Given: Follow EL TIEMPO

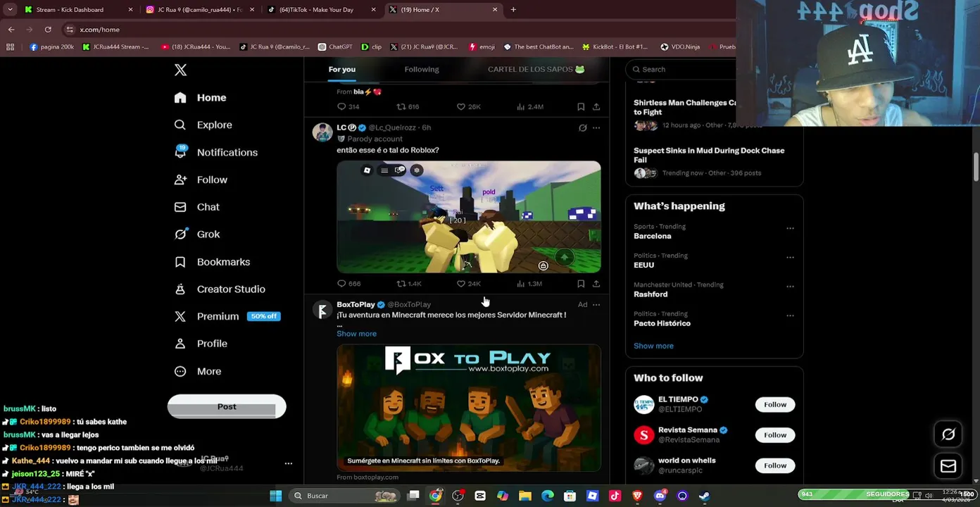Looking at the screenshot, I should tap(775, 404).
